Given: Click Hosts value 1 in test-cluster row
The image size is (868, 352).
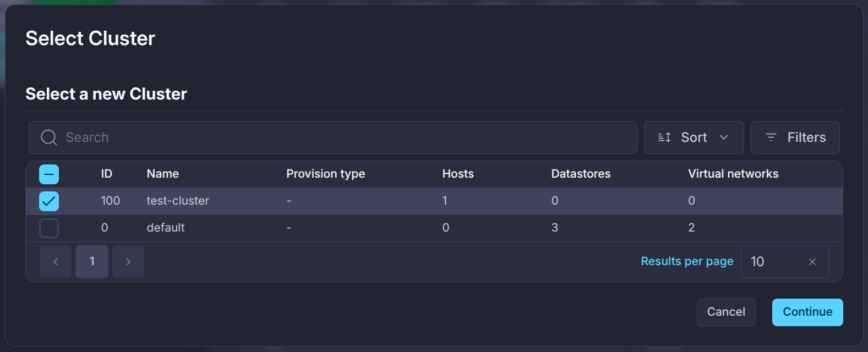Looking at the screenshot, I should [x=445, y=201].
